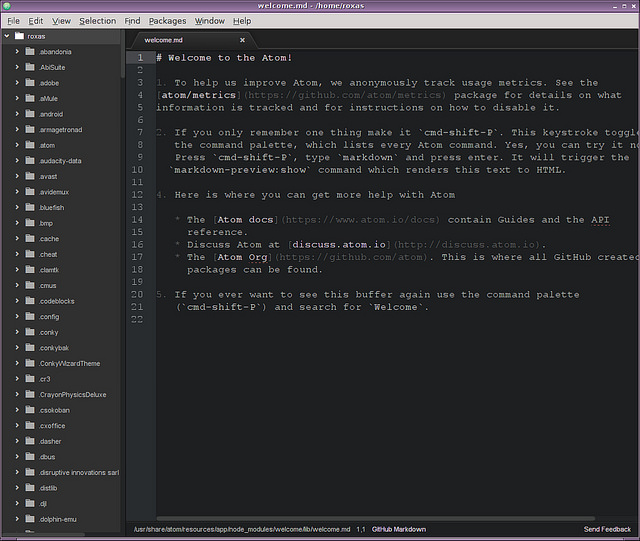
Task: Click the .bluefish folder icon
Action: pyautogui.click(x=30, y=207)
